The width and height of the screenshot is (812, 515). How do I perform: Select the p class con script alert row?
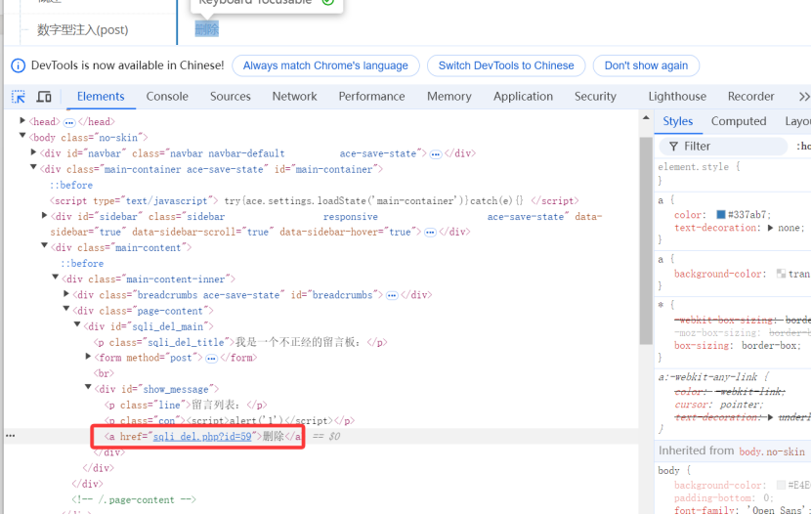230,421
